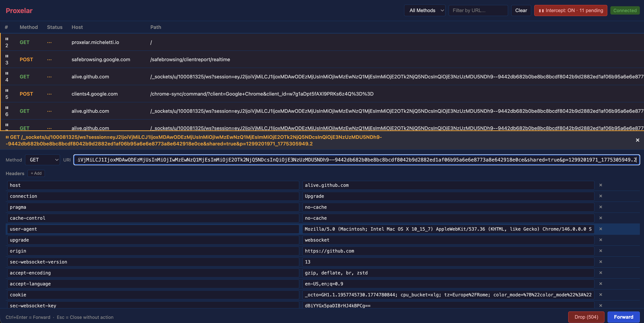Remove the origin header
Screen dimensions: 644x323
pos(601,251)
